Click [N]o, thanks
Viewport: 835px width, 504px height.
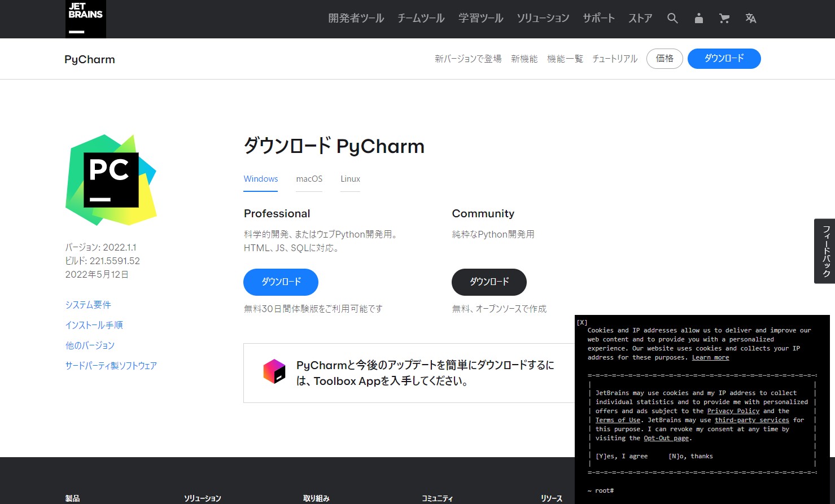(x=690, y=456)
